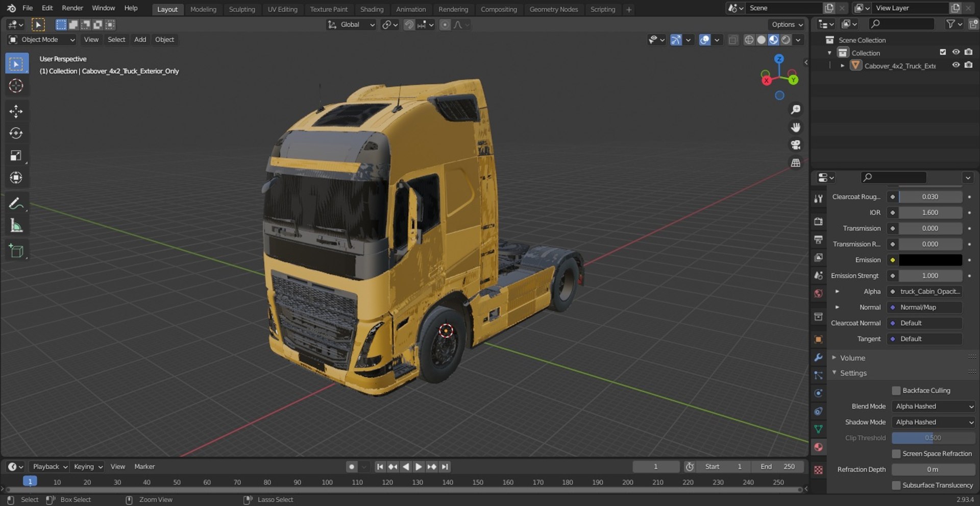Open the viewport Add menu
This screenshot has width=980, height=506.
pos(140,40)
